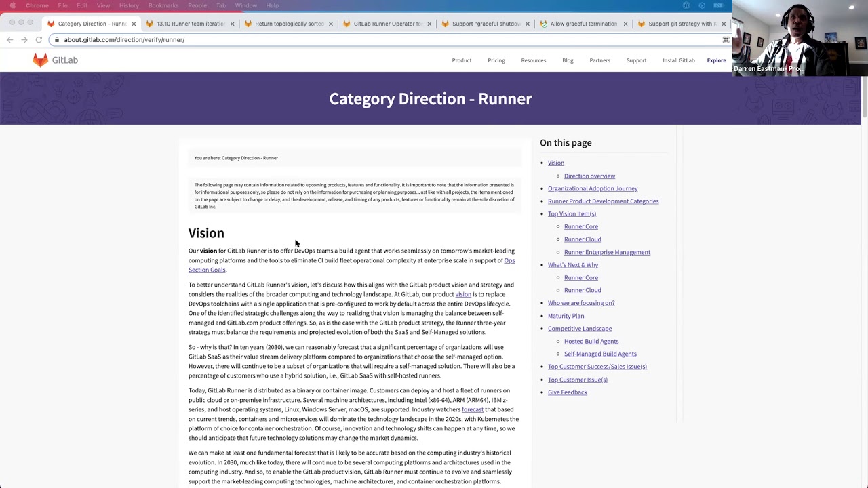The image size is (868, 488).
Task: Switch to the 13.10 Runner team iteration tab
Action: tap(190, 24)
